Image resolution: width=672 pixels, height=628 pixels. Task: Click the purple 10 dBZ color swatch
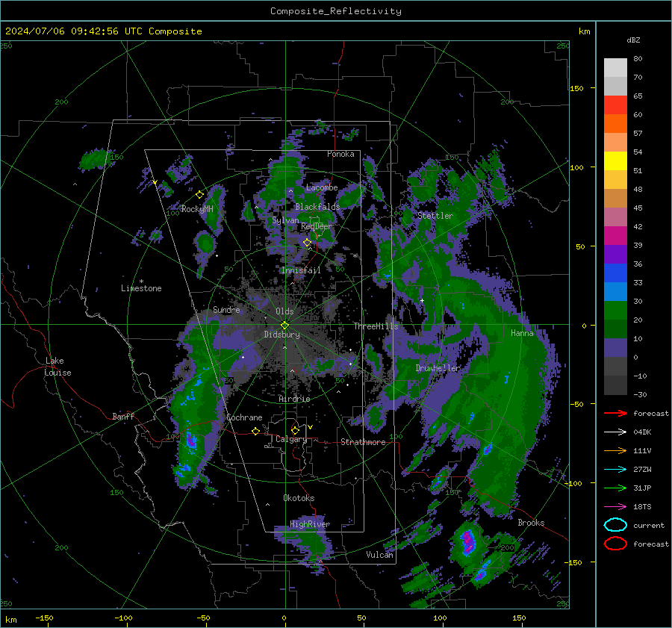(x=615, y=347)
